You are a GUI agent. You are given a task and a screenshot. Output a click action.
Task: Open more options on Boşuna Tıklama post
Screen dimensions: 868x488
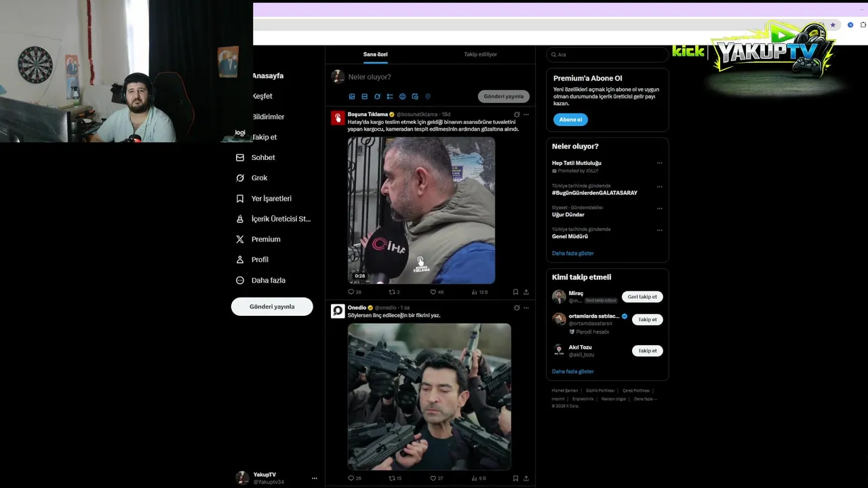pyautogui.click(x=526, y=115)
